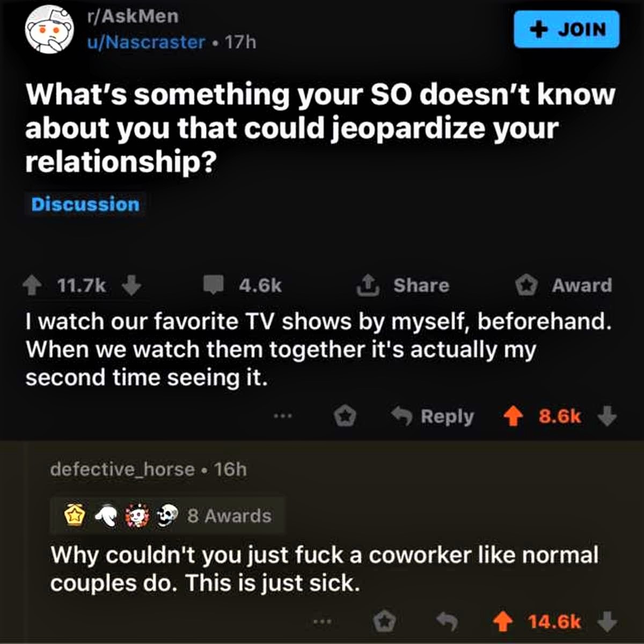Open the 4.6k comments bubble icon
This screenshot has height=644, width=644.
[214, 285]
